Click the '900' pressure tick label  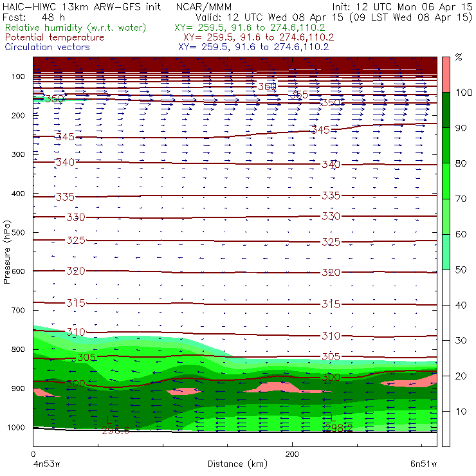[x=18, y=389]
